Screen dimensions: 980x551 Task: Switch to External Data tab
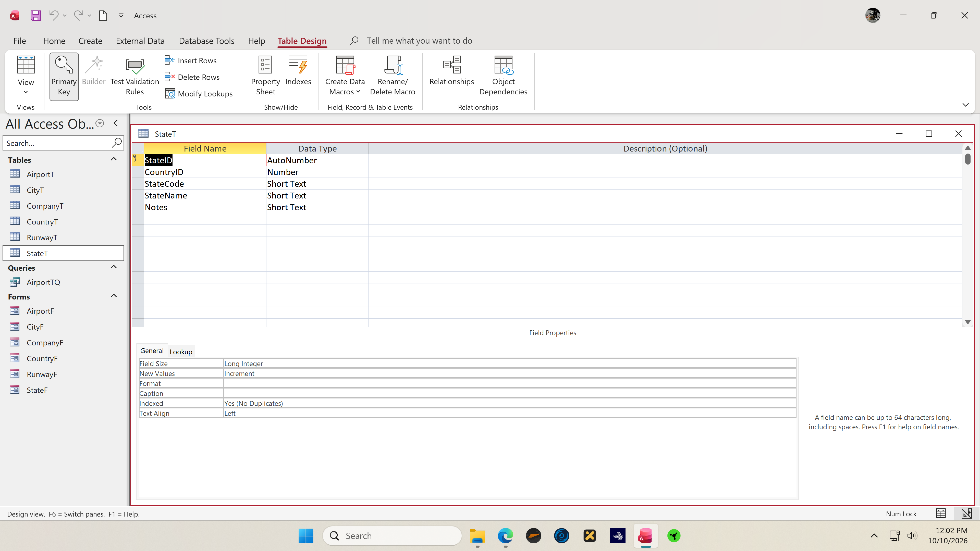(x=140, y=41)
